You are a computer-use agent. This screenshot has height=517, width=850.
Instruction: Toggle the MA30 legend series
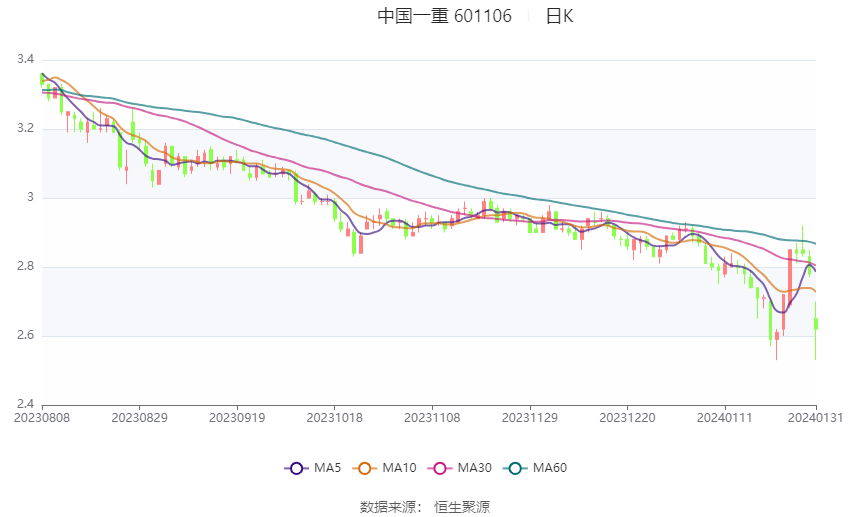pos(460,468)
